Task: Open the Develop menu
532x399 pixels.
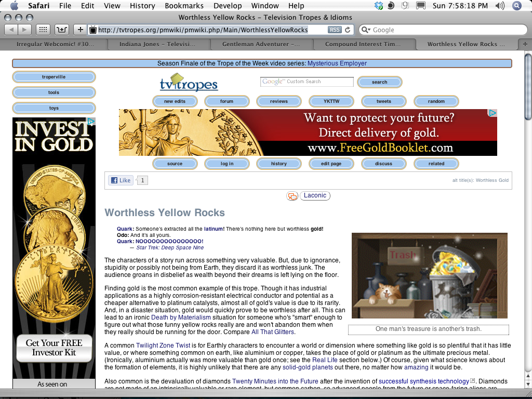Action: 228,5
